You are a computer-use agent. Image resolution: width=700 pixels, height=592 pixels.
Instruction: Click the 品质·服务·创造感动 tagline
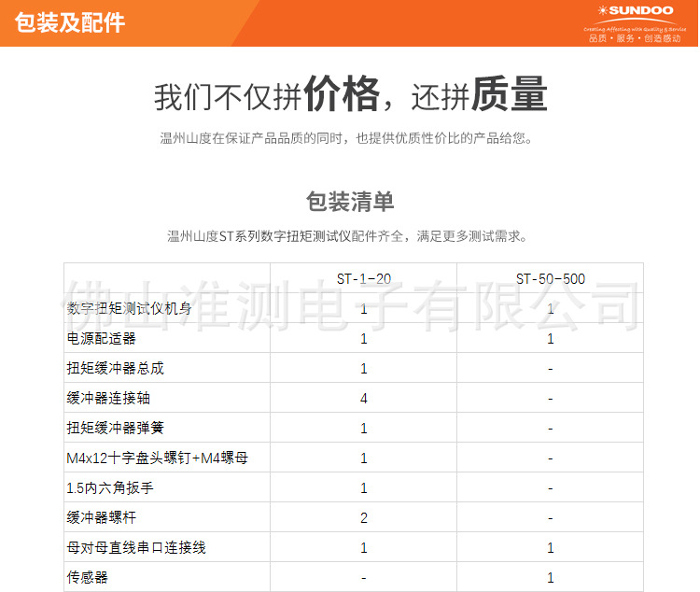pos(635,38)
